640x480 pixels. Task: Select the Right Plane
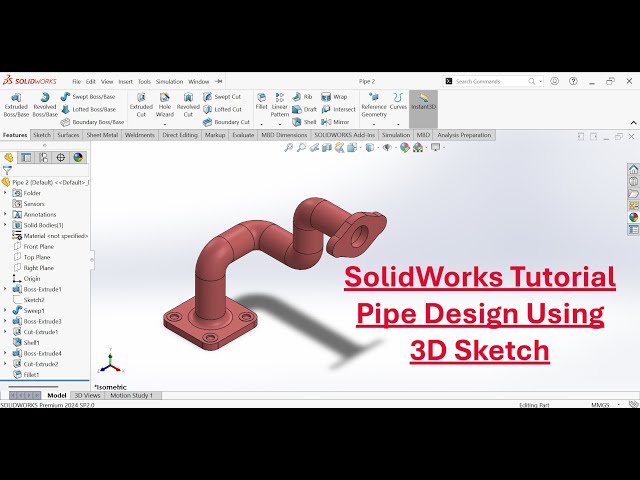(34, 267)
